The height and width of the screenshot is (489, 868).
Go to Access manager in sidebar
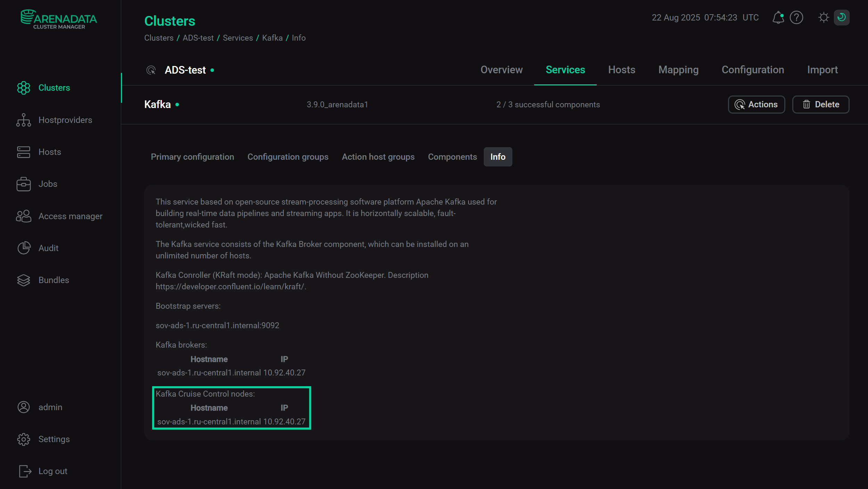(x=70, y=216)
